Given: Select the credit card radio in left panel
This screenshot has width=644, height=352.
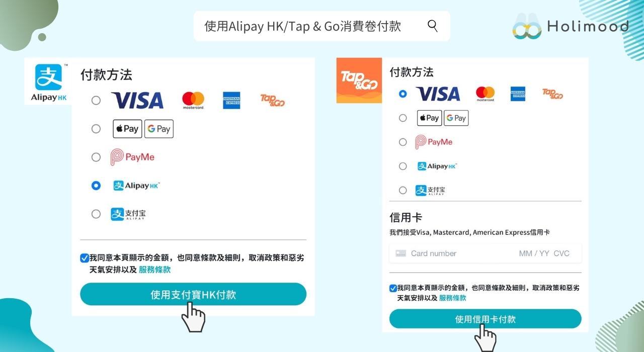Looking at the screenshot, I should 96,101.
